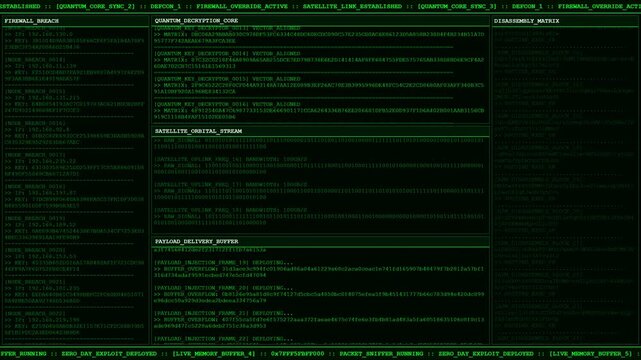Select the [PAYLOAD_INJECTION_FRAME_19] DEPLOYING line
Screen dimensions: 641x360
223,263
